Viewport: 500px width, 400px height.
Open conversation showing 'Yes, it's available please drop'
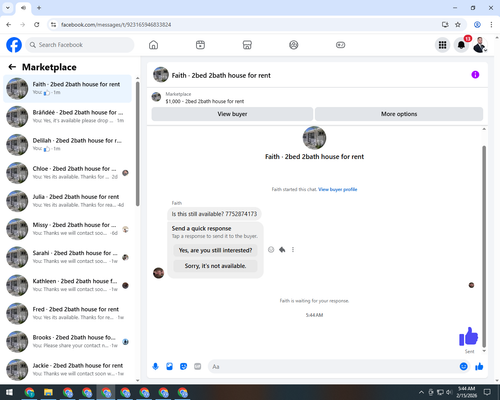[67, 117]
